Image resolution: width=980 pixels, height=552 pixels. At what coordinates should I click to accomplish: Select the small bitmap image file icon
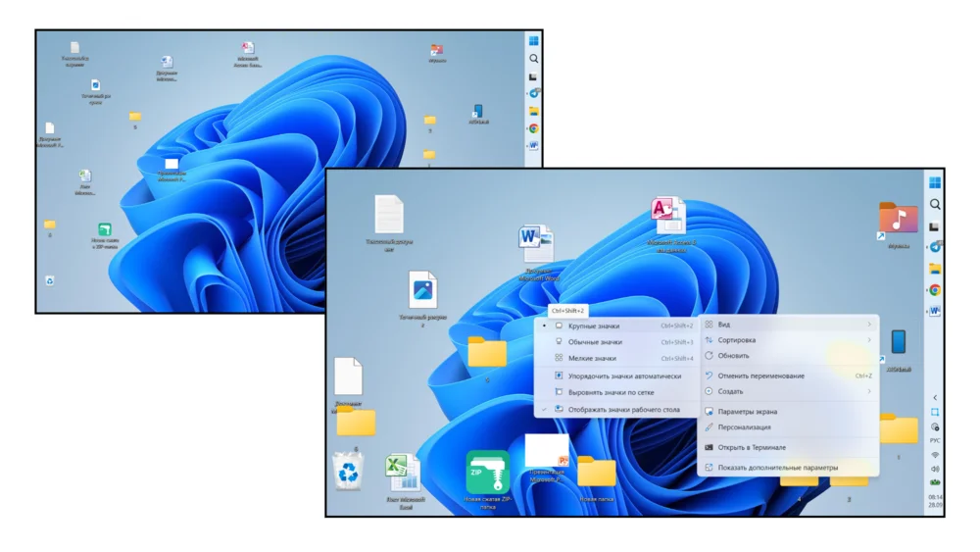[95, 85]
